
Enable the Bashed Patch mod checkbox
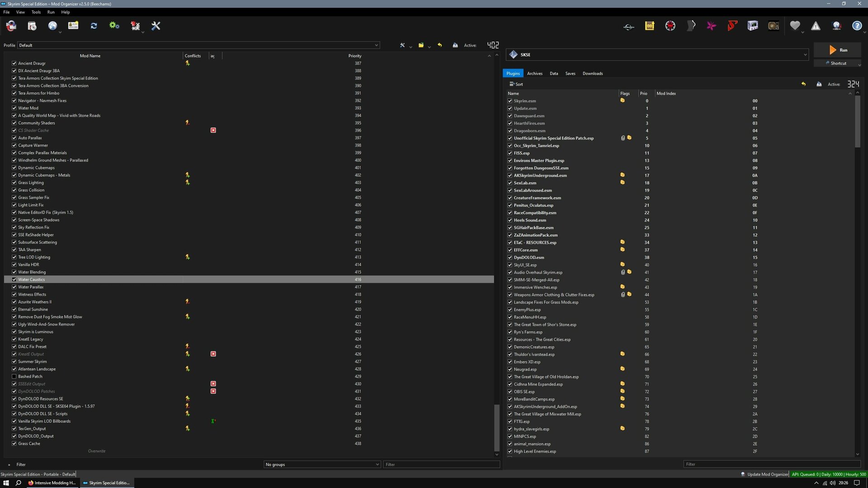(x=14, y=376)
